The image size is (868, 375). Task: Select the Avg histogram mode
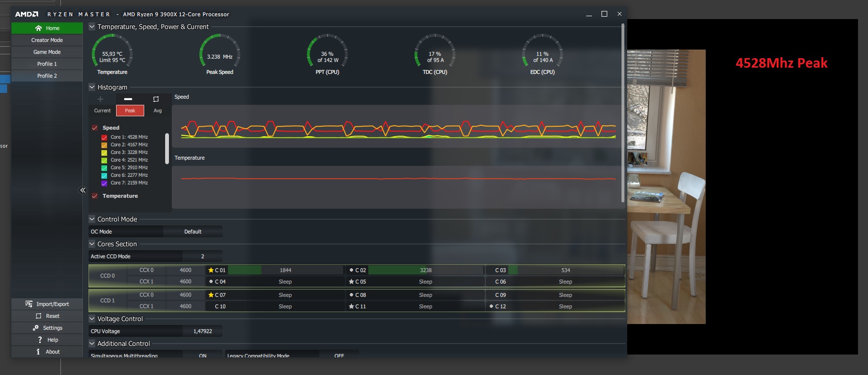[158, 111]
